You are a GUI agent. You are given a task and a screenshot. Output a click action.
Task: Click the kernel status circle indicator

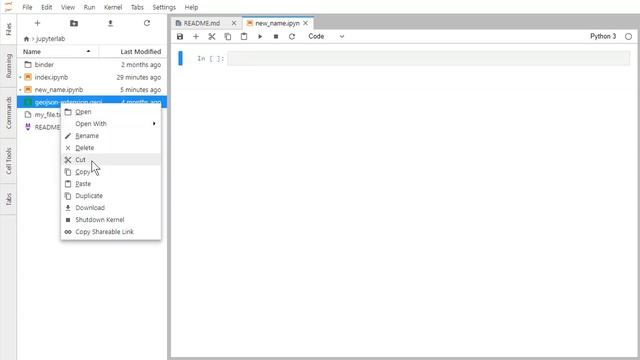629,36
